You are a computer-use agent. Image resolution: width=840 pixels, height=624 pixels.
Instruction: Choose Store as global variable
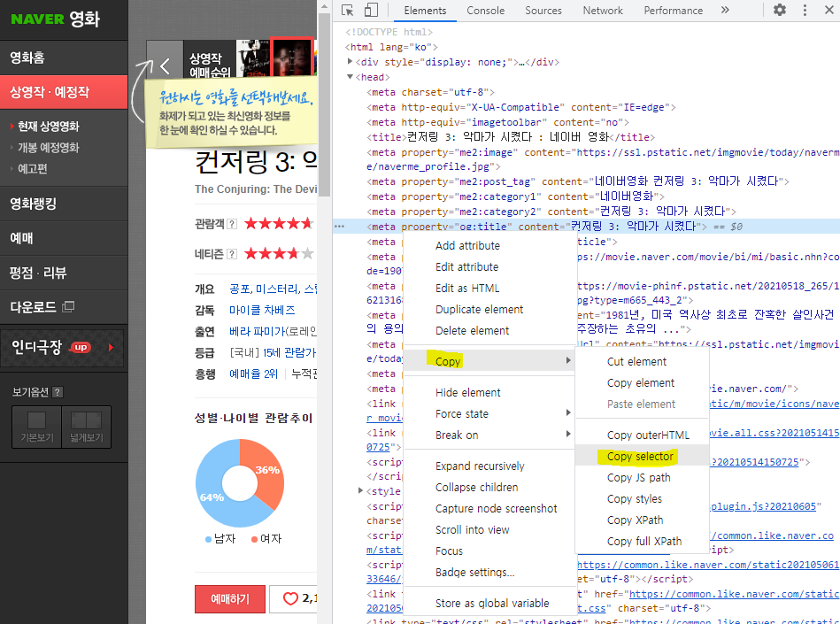(x=492, y=603)
